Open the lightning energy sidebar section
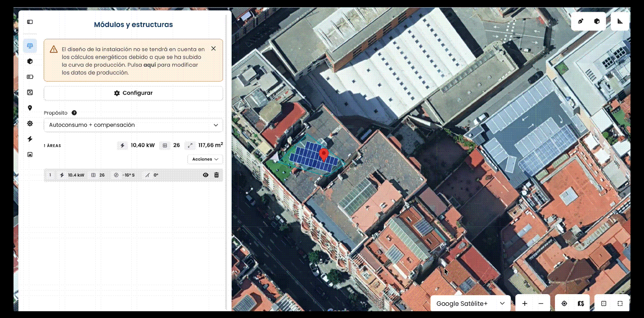This screenshot has height=318, width=644. click(x=30, y=139)
